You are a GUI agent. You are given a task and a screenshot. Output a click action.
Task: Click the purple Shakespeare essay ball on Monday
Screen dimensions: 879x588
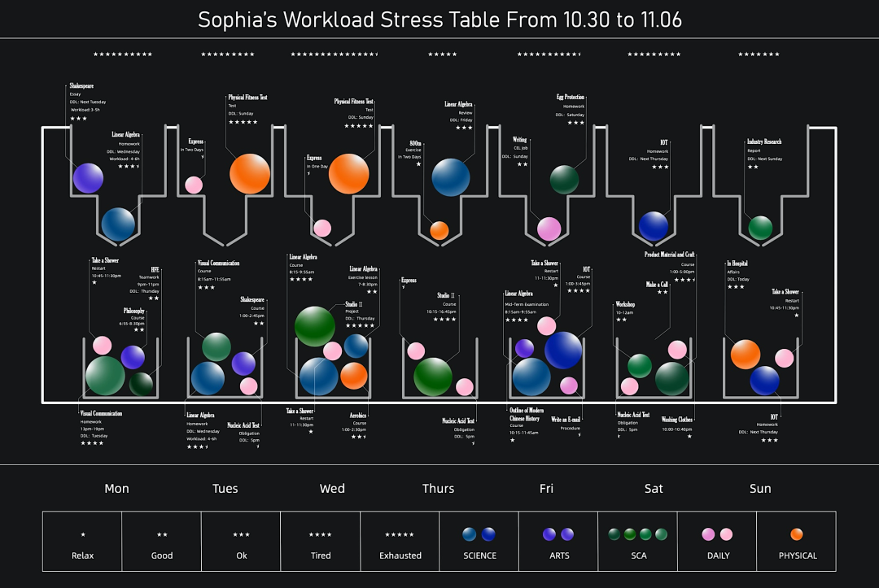point(88,178)
